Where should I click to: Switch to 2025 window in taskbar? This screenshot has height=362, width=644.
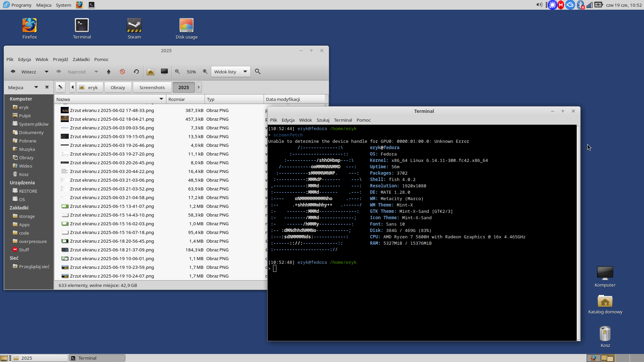[40, 358]
